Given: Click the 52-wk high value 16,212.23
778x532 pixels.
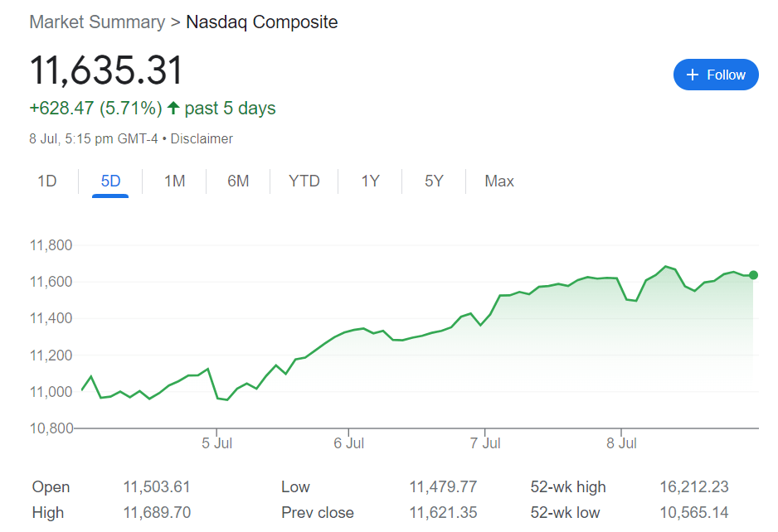Looking at the screenshot, I should coord(694,487).
